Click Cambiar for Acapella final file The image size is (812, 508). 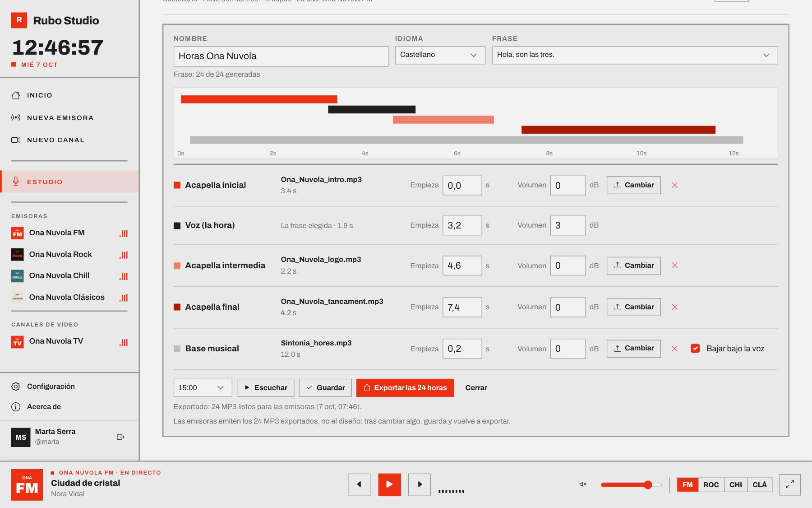coord(633,307)
